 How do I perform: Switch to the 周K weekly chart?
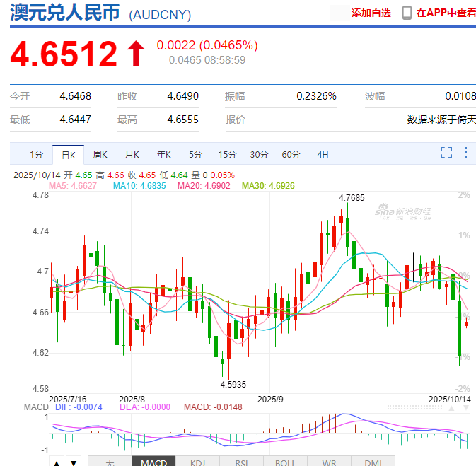[100, 154]
